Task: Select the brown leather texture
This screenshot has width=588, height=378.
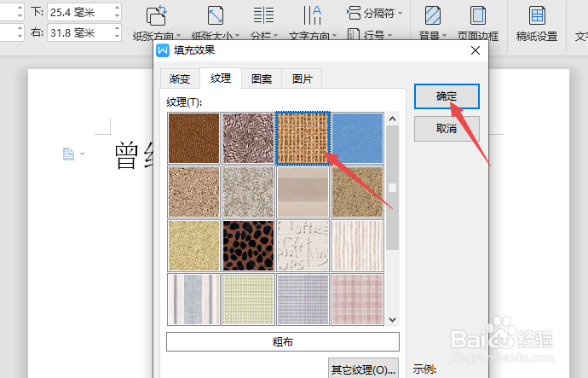Action: [x=194, y=138]
